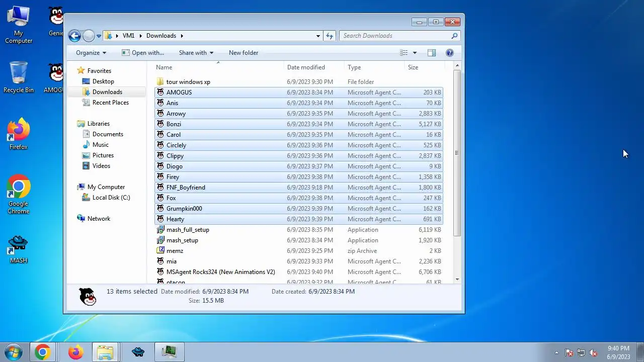Open the view options dropdown arrow
The width and height of the screenshot is (644, 362).
click(x=415, y=53)
